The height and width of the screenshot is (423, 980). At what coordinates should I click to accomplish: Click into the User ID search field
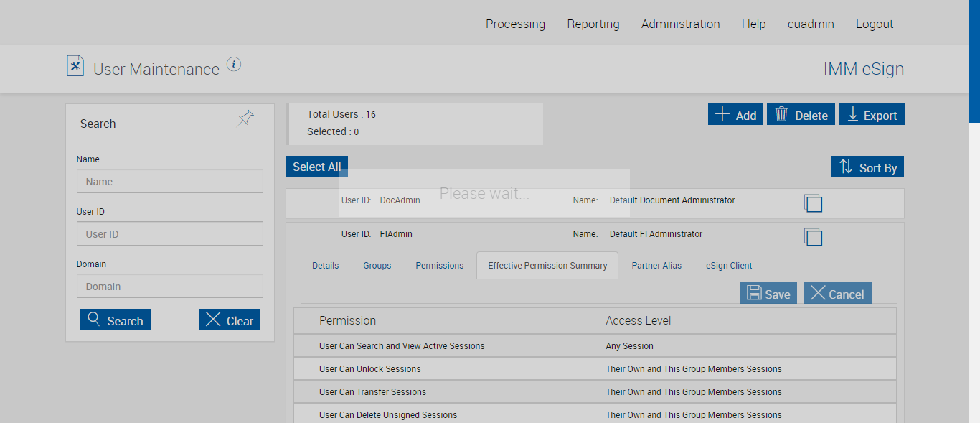(170, 233)
